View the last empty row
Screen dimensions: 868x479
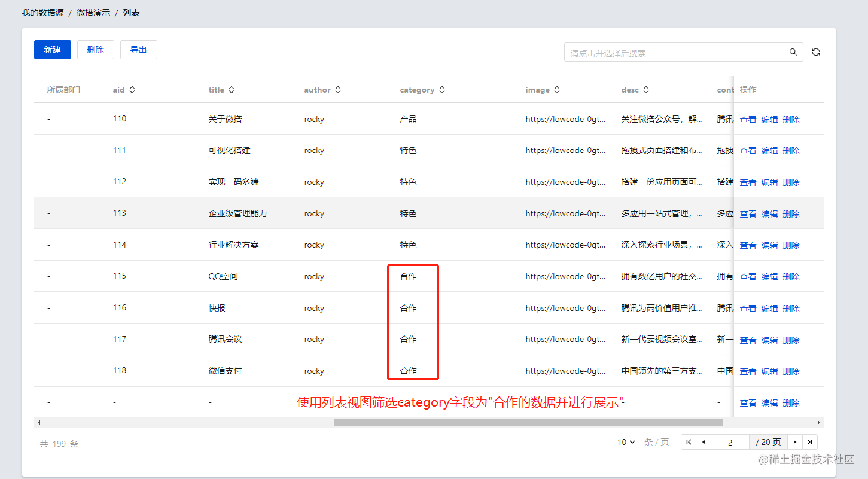[748, 403]
